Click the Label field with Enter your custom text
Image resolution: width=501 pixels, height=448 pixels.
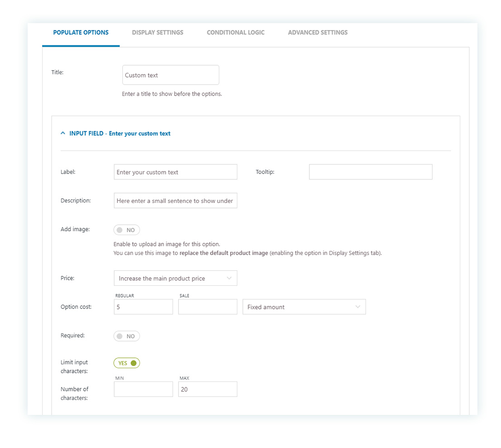(175, 172)
